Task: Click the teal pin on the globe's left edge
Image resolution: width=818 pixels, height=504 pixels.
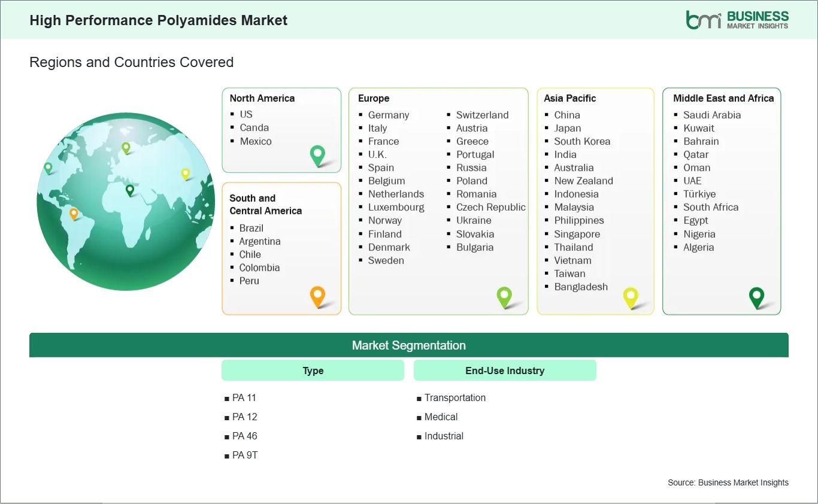Action: [48, 168]
